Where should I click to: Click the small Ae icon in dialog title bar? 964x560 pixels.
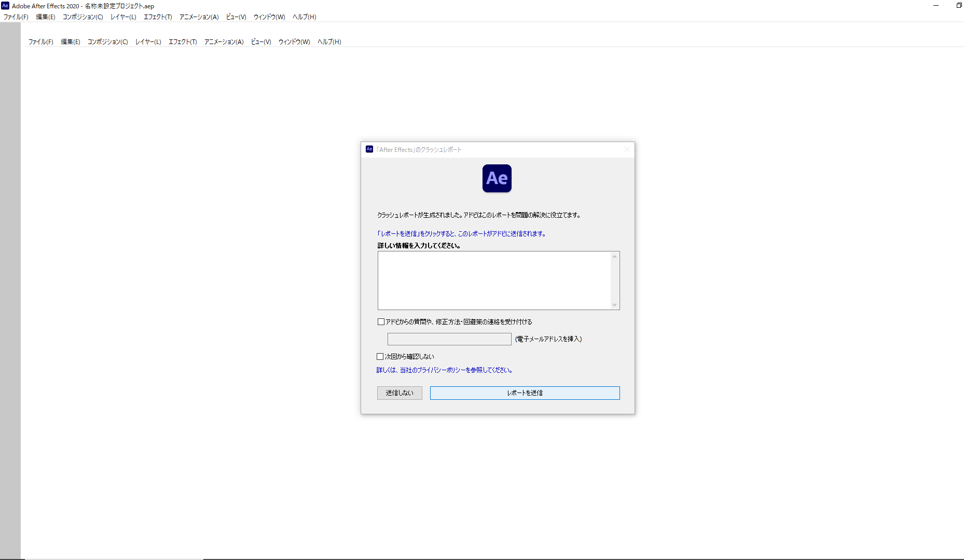[x=369, y=149]
